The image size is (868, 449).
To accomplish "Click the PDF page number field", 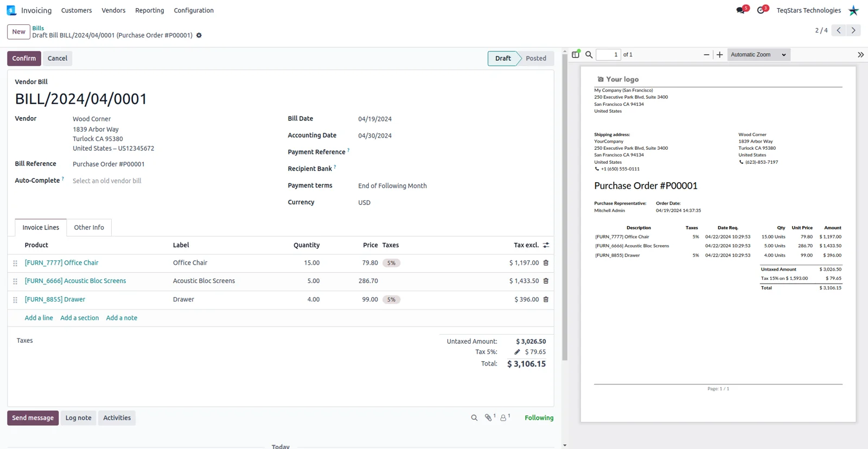I will (608, 55).
